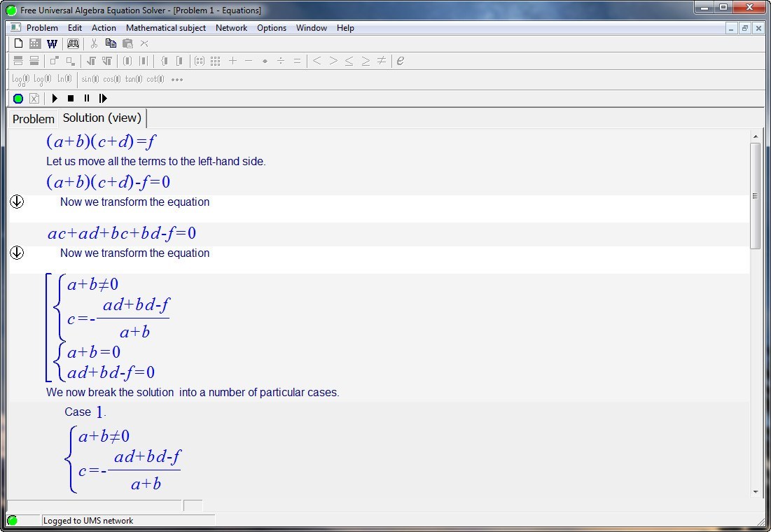Open the handbook book icon
The width and height of the screenshot is (771, 532).
pos(73,44)
